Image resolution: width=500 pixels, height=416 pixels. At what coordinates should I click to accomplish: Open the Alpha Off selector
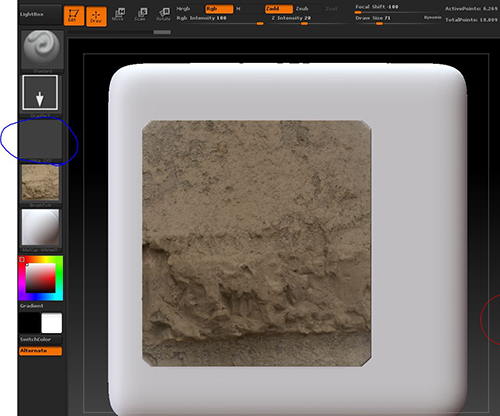click(x=41, y=141)
